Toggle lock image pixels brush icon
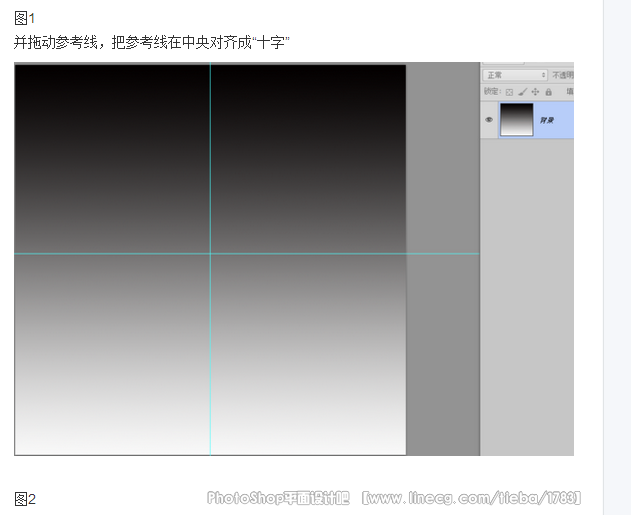631x515 pixels. point(522,92)
